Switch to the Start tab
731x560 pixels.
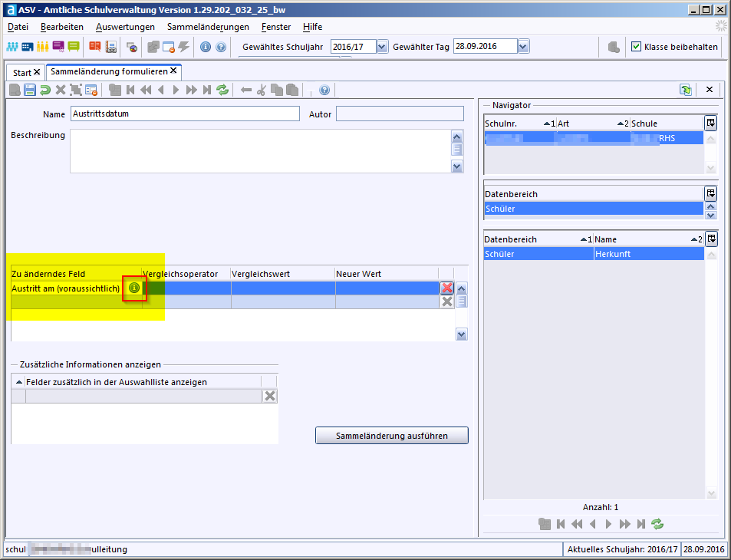click(x=22, y=72)
